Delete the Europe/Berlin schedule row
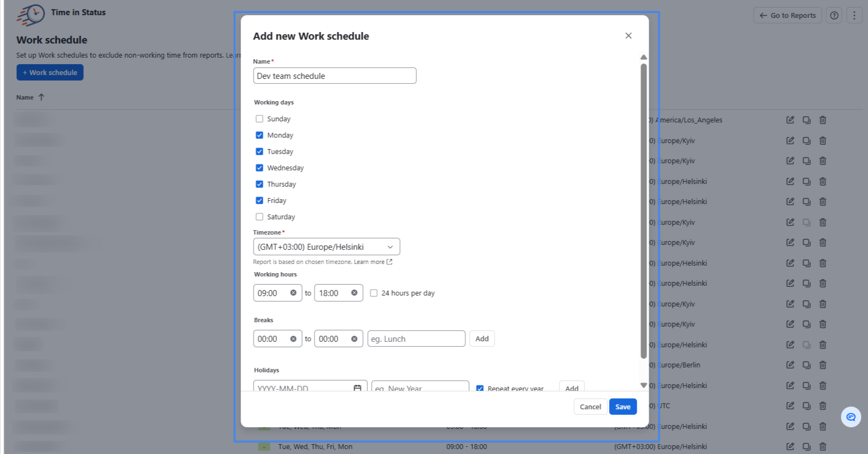The image size is (868, 454). pos(823,365)
